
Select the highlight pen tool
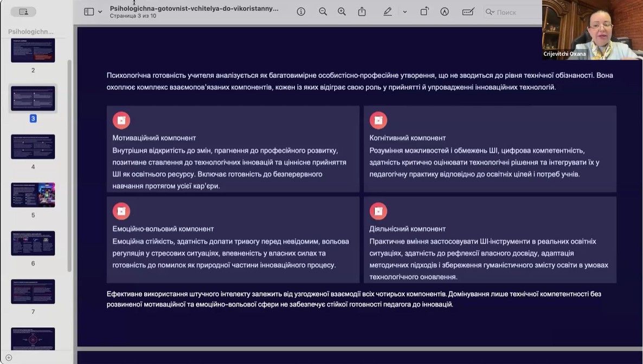pos(388,11)
